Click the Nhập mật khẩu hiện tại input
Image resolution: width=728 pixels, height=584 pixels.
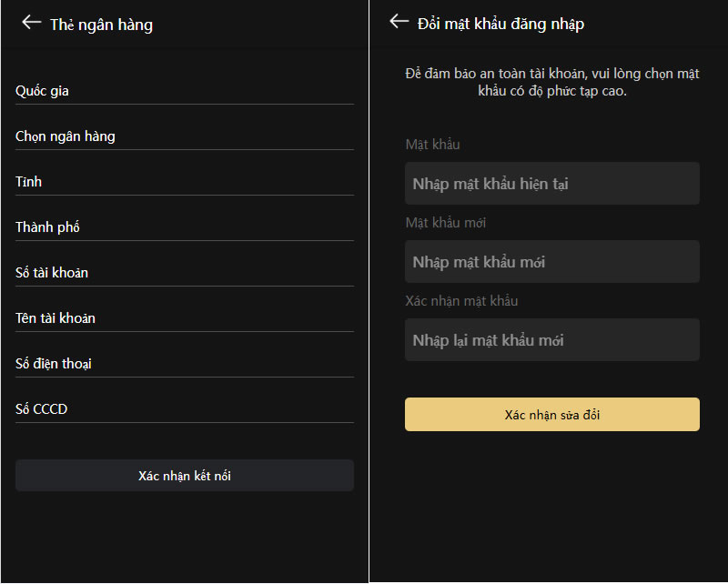tap(551, 184)
